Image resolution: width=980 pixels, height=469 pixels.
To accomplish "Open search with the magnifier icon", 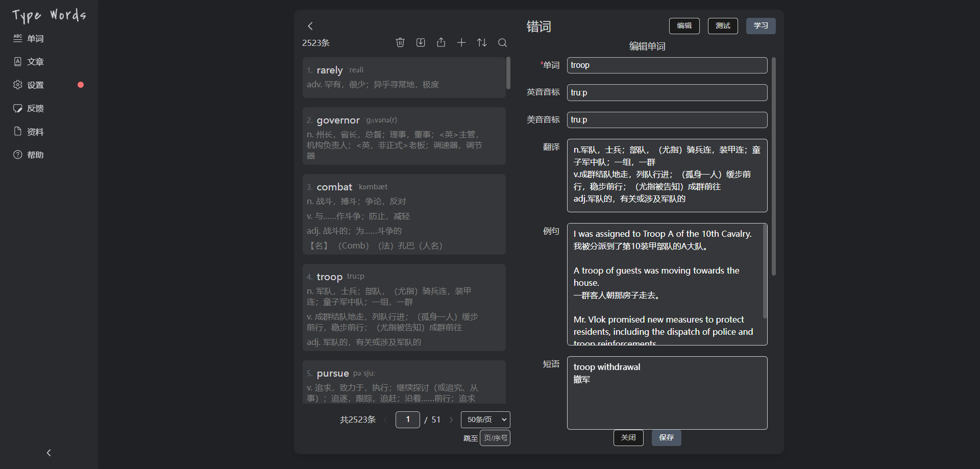I will (502, 42).
